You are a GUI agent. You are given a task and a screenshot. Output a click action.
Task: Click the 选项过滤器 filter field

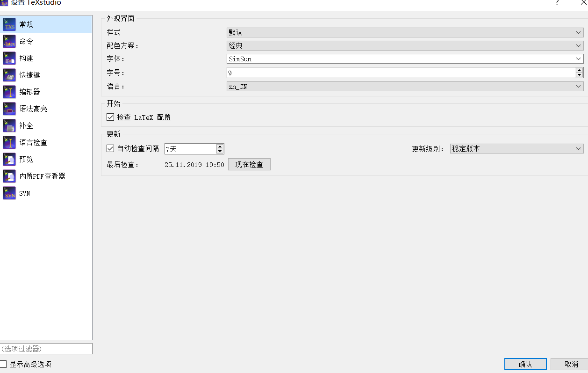[46, 349]
